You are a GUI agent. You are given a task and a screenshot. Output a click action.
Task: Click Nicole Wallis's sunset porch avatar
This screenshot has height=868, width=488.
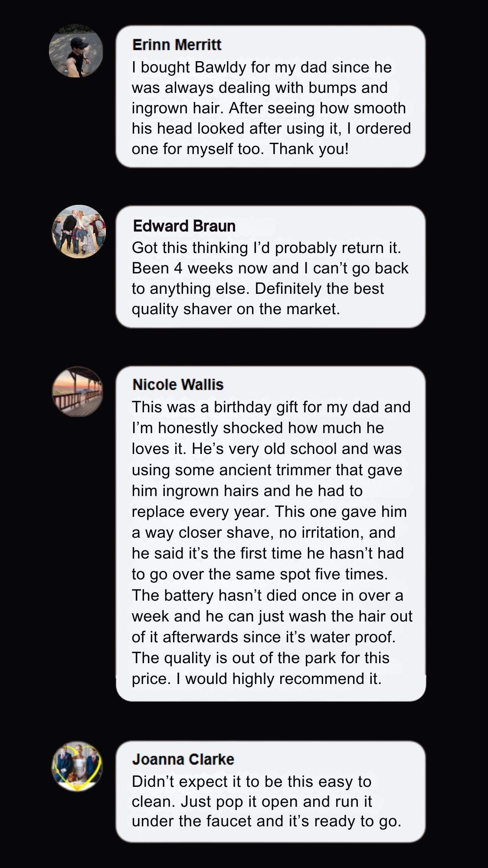77,392
